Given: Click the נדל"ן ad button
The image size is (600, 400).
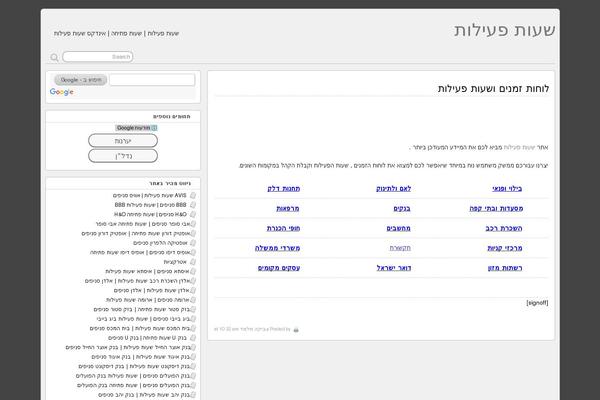Looking at the screenshot, I should click(x=123, y=156).
